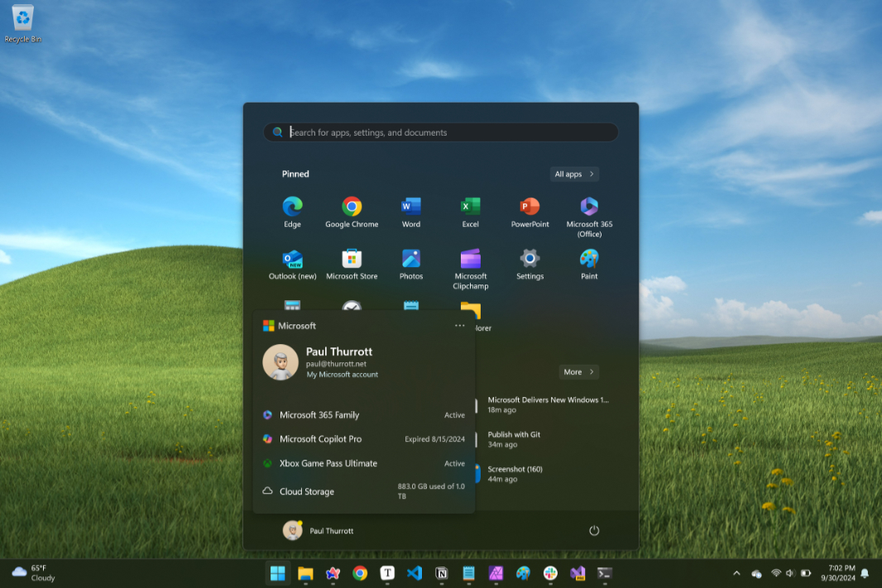The height and width of the screenshot is (588, 882).
Task: Expand More recommended items
Action: click(x=578, y=372)
